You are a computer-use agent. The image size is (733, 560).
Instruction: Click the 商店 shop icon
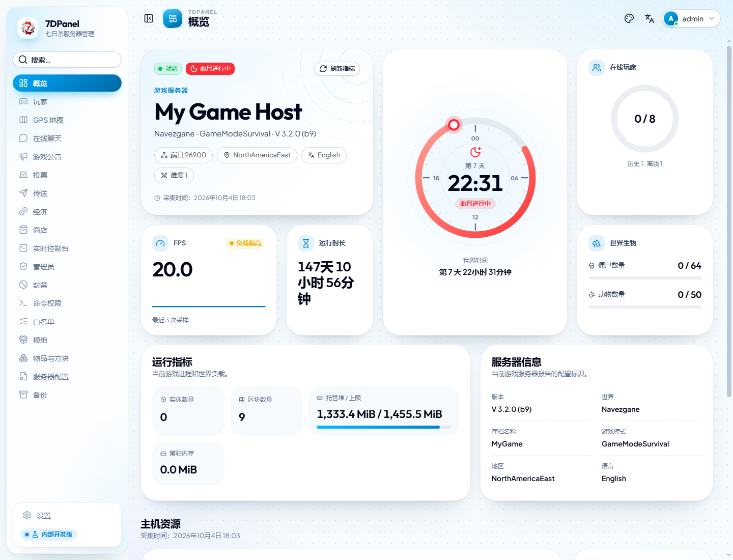point(23,230)
